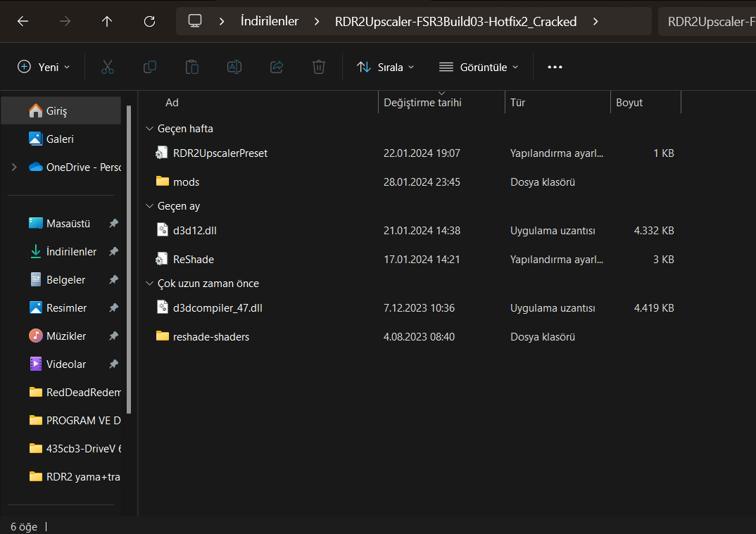Screen dimensions: 756x534
Task: Click the Share icon in toolbar
Action: click(277, 67)
